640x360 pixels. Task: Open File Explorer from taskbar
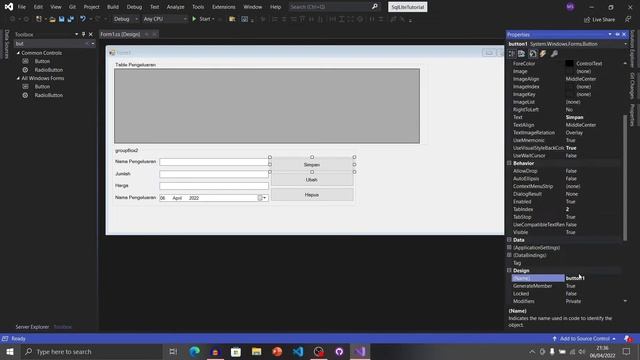point(256,351)
